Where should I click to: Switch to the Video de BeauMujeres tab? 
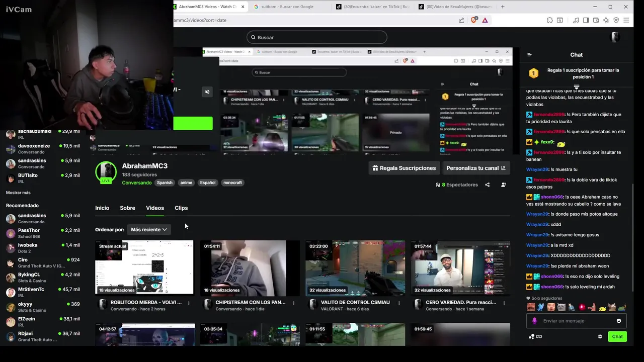[x=455, y=7]
